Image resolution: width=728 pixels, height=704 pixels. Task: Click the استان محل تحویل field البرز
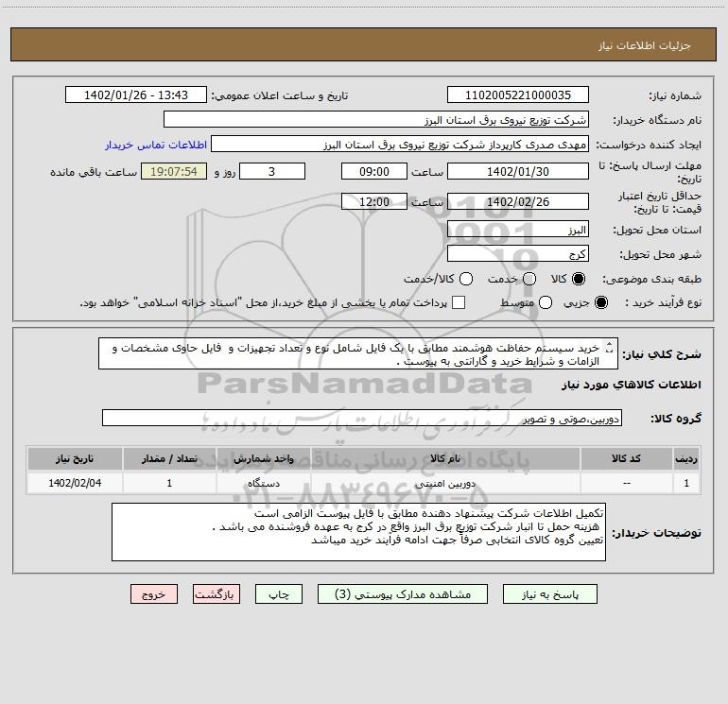point(518,230)
